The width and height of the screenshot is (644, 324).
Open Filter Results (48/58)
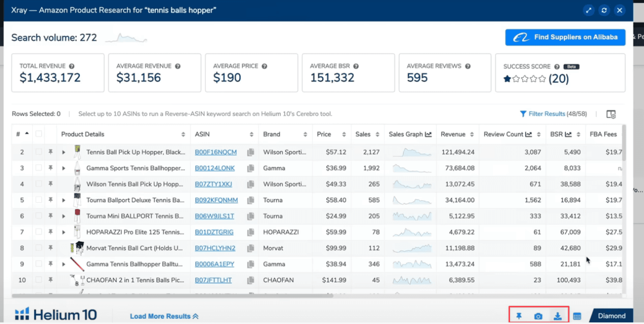553,114
